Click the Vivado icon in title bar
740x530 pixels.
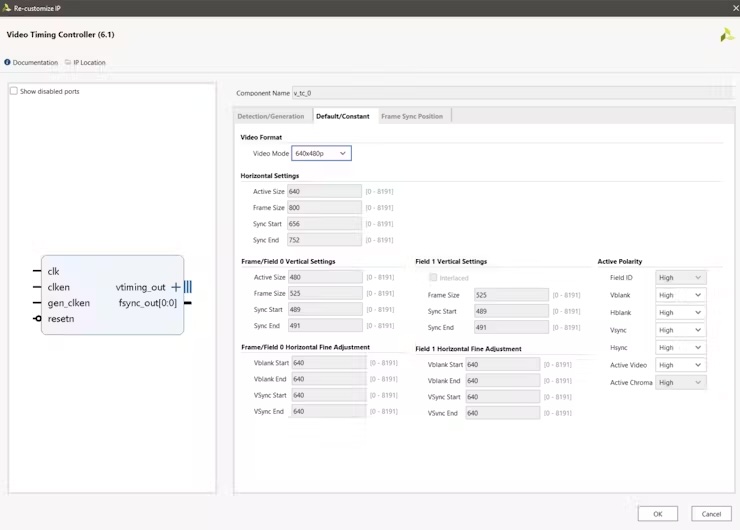(x=7, y=7)
